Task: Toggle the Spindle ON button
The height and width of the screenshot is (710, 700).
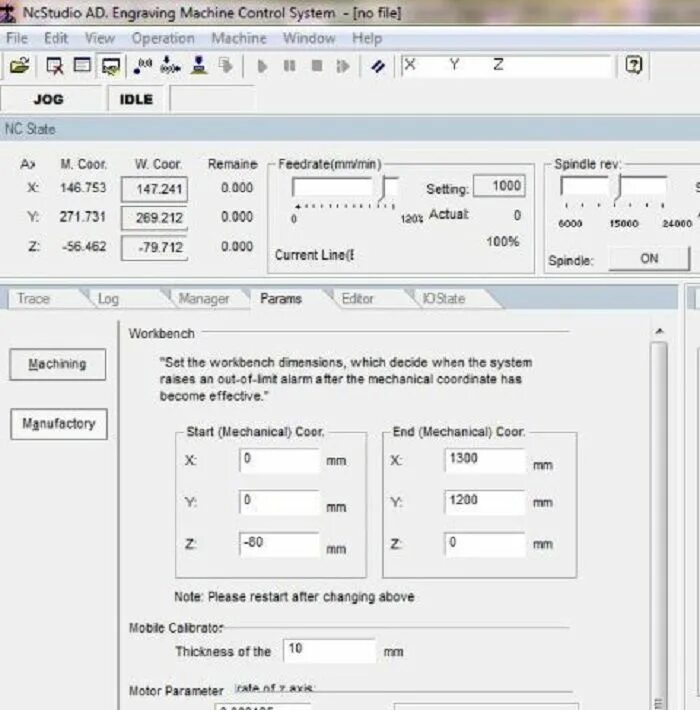Action: tap(649, 259)
